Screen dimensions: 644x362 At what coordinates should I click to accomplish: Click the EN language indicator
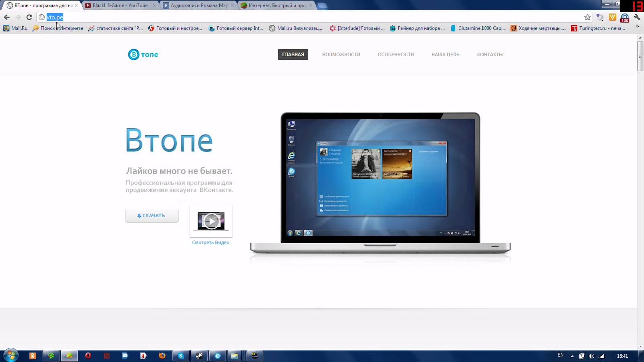click(561, 356)
